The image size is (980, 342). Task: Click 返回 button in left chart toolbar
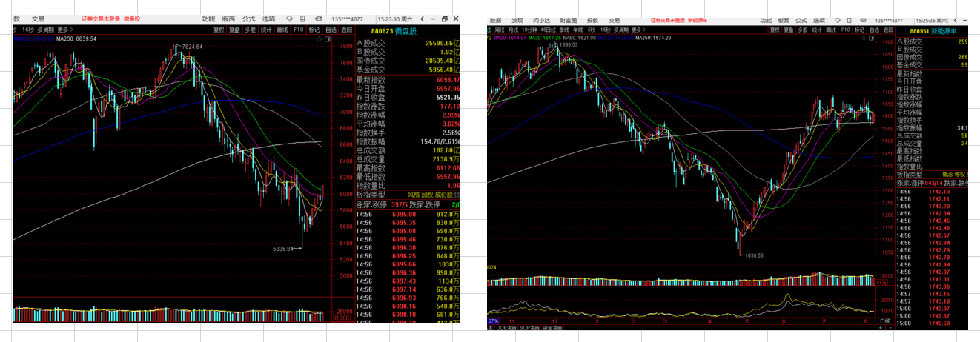tap(347, 30)
